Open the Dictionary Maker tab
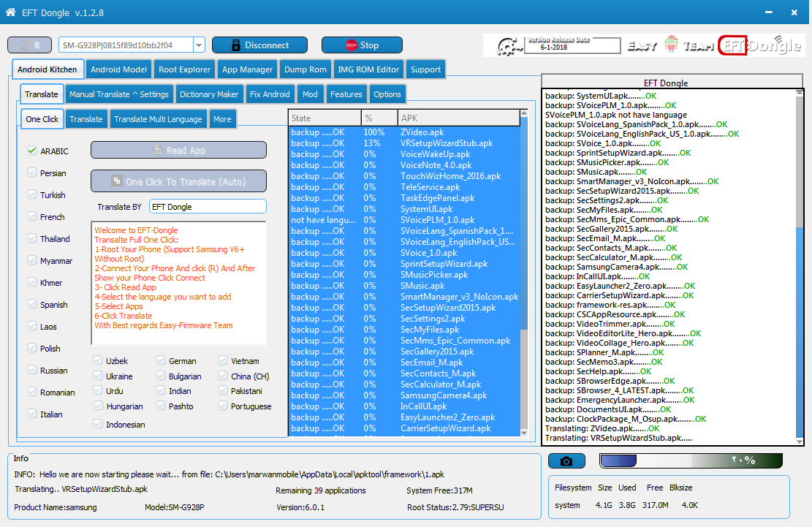The width and height of the screenshot is (812, 527). pos(209,94)
